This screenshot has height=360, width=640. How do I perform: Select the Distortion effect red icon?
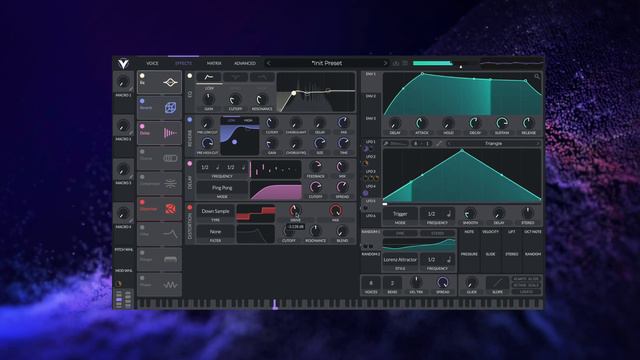click(170, 209)
